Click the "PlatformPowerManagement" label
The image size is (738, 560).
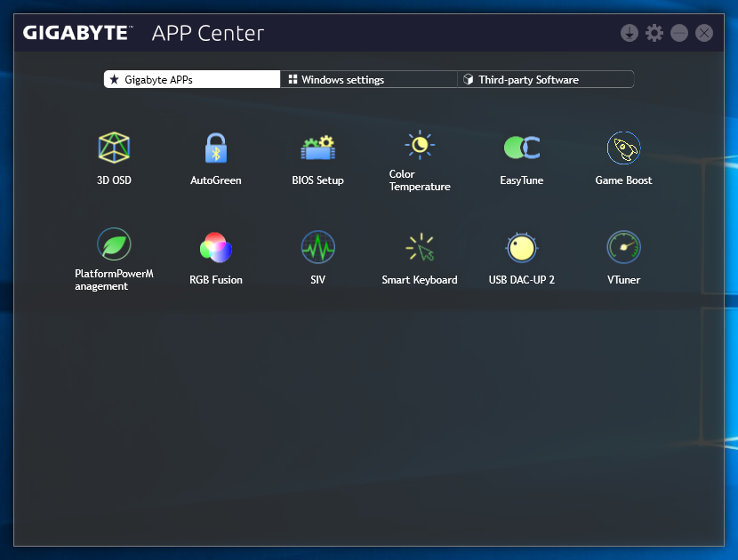pyautogui.click(x=114, y=280)
